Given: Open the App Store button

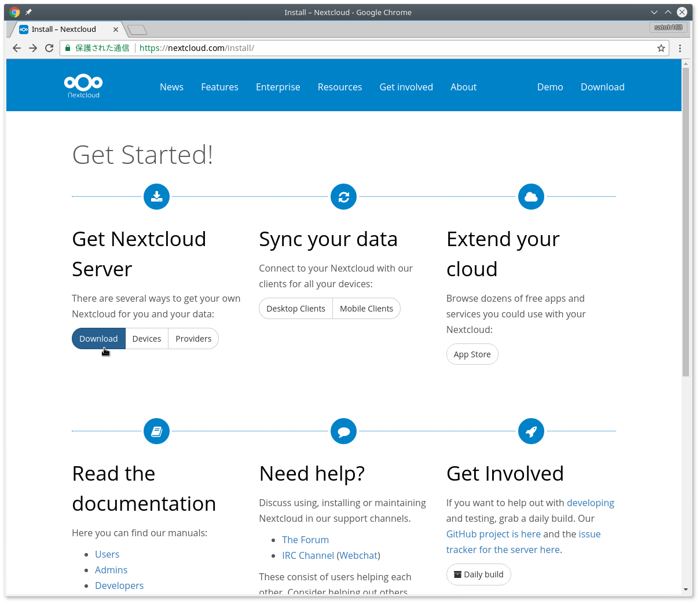Looking at the screenshot, I should tap(472, 354).
